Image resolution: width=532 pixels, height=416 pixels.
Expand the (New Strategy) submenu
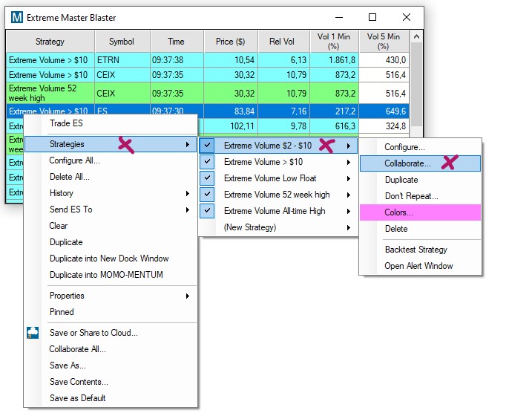coord(348,227)
